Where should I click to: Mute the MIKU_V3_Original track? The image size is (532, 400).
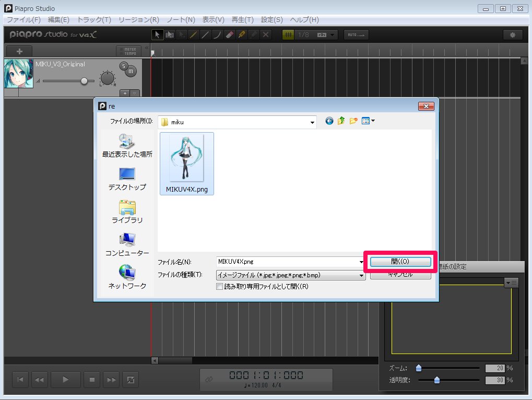click(x=131, y=71)
